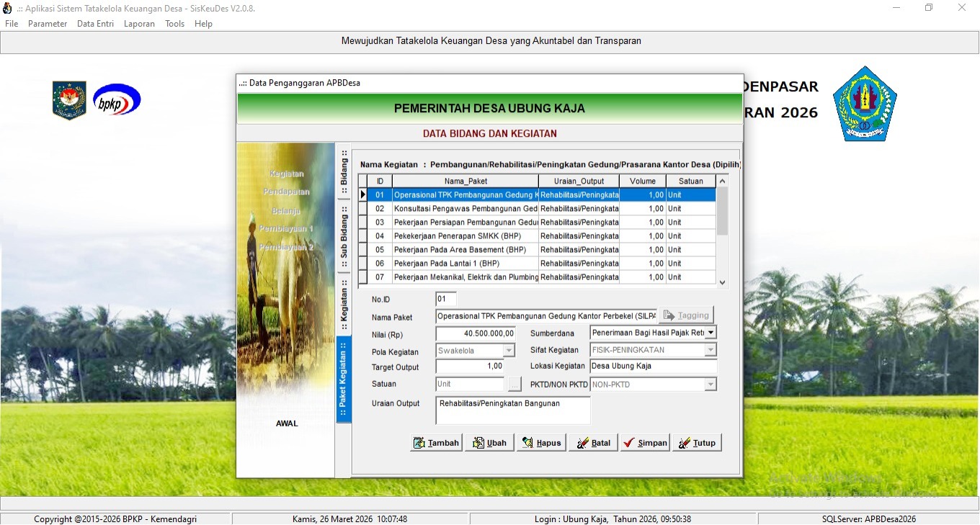Select row "Operasional TPK Pembangunan Gedung"
This screenshot has width=980, height=525.
538,195
